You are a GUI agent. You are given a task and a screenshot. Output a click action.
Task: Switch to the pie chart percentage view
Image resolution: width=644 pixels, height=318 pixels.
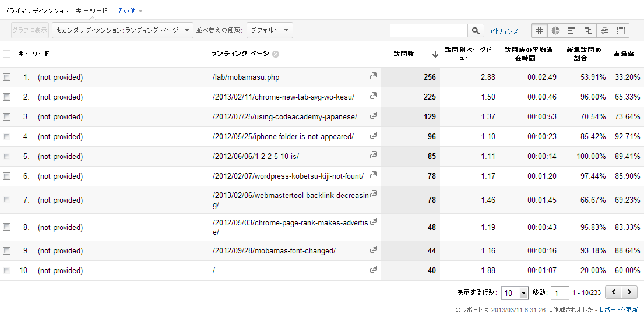(555, 30)
